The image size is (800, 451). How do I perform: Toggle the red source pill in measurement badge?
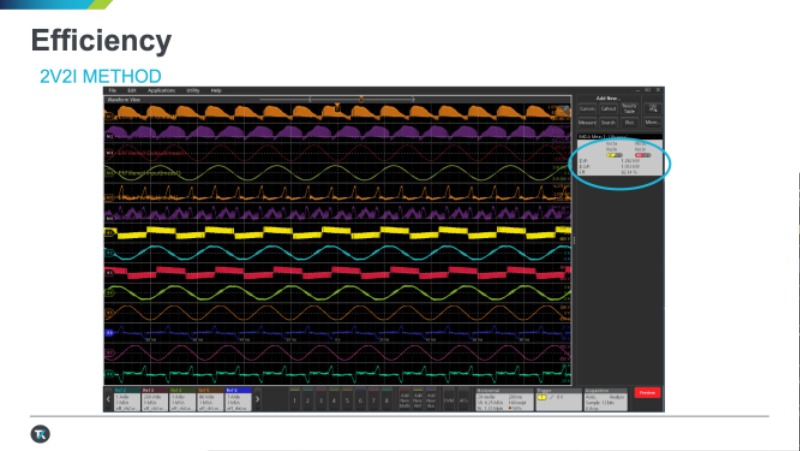pos(643,155)
